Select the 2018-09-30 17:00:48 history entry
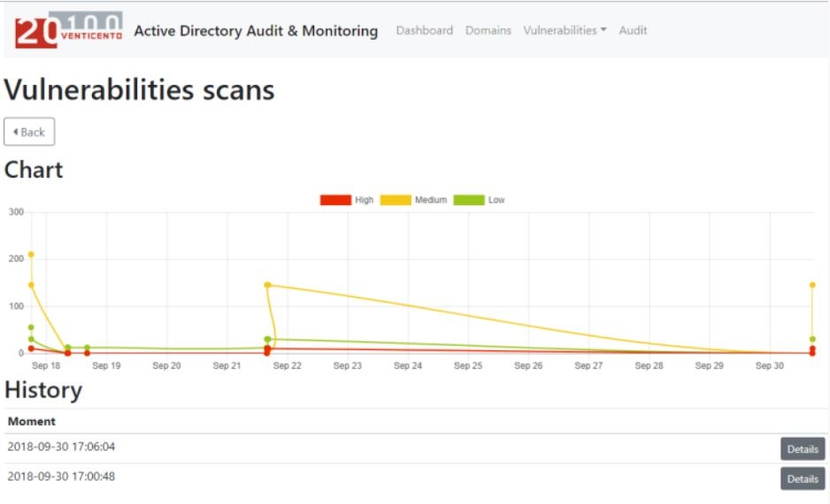830x504 pixels. tap(61, 477)
